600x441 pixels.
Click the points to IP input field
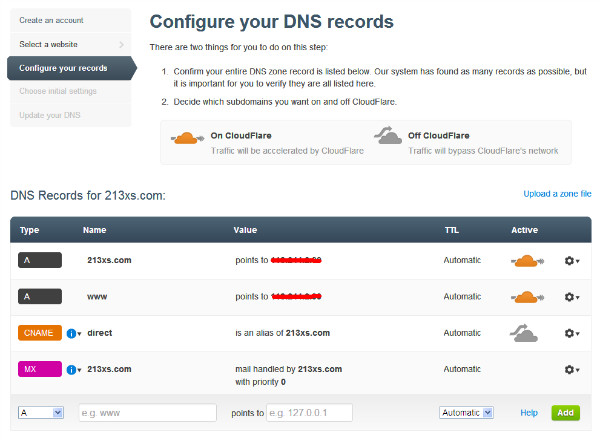point(309,413)
